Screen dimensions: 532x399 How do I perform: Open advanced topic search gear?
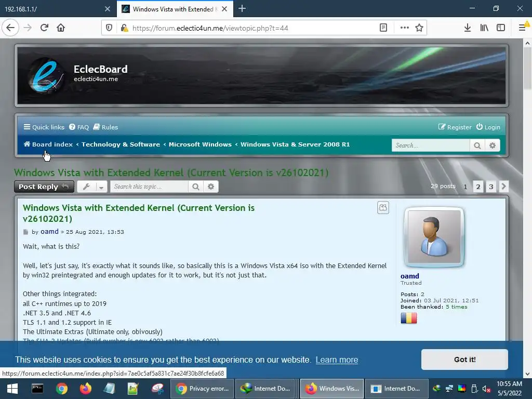tap(211, 187)
